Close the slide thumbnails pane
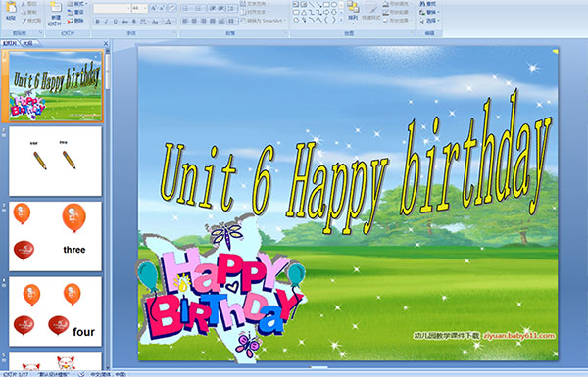The width and height of the screenshot is (588, 377). pyautogui.click(x=106, y=43)
